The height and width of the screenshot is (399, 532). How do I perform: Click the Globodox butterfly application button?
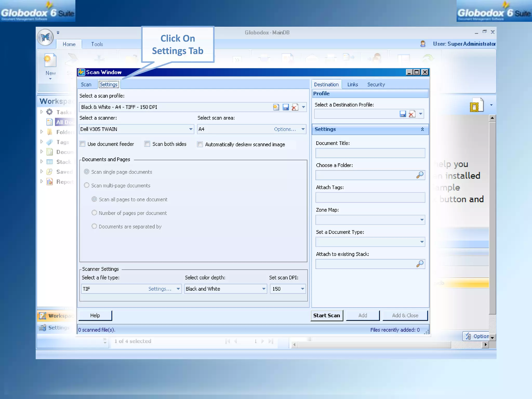pyautogui.click(x=45, y=37)
